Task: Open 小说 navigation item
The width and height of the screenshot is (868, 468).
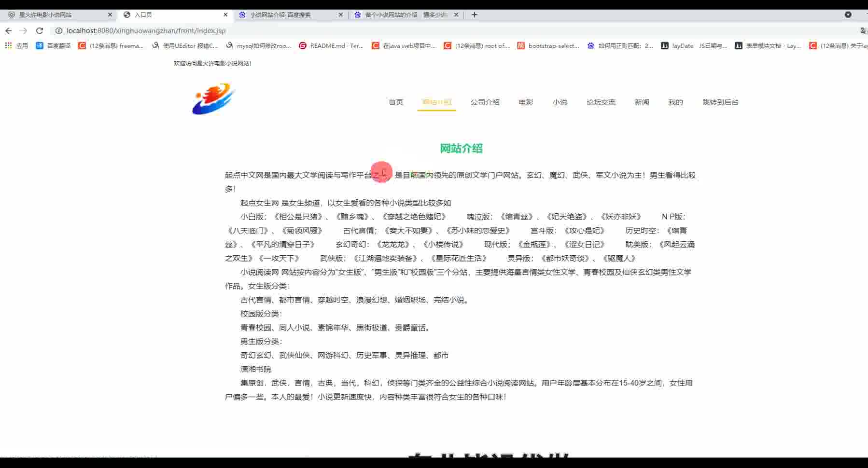Action: (x=560, y=102)
